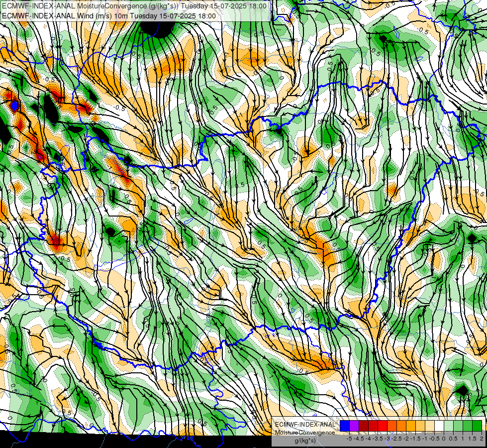Click the medium green swatch between 1 and 1.5
This screenshot has width=487, height=448.
click(x=468, y=426)
